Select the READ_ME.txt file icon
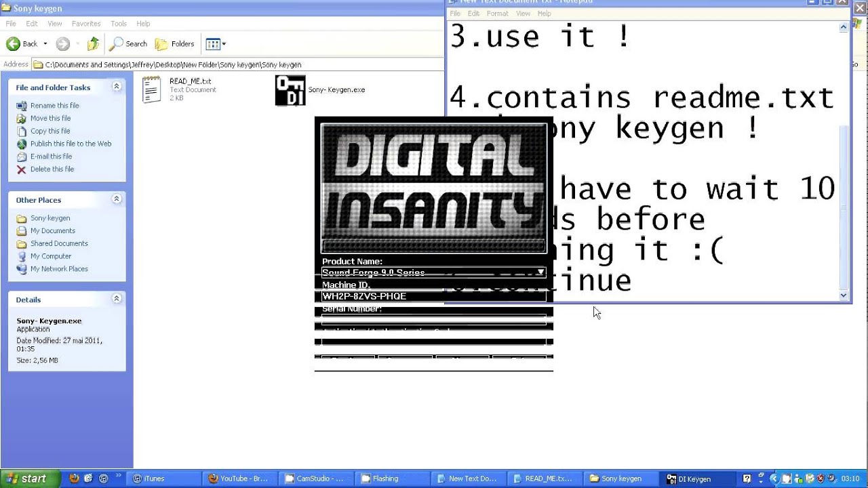 151,89
